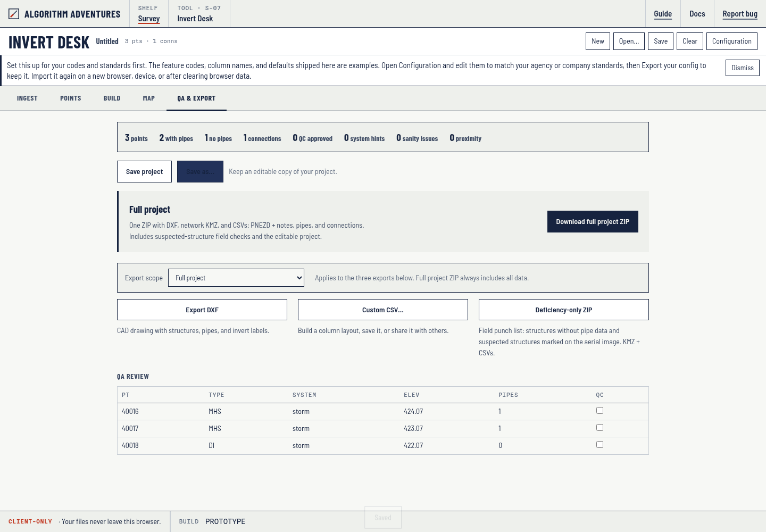The width and height of the screenshot is (766, 532).
Task: Dismiss the setup notice banner
Action: point(743,68)
